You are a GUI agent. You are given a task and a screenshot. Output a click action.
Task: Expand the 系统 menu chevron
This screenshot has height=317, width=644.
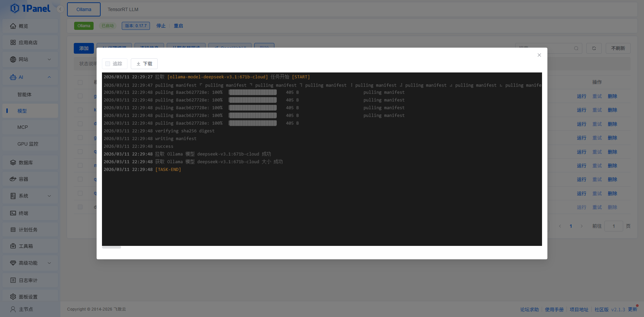pos(49,196)
